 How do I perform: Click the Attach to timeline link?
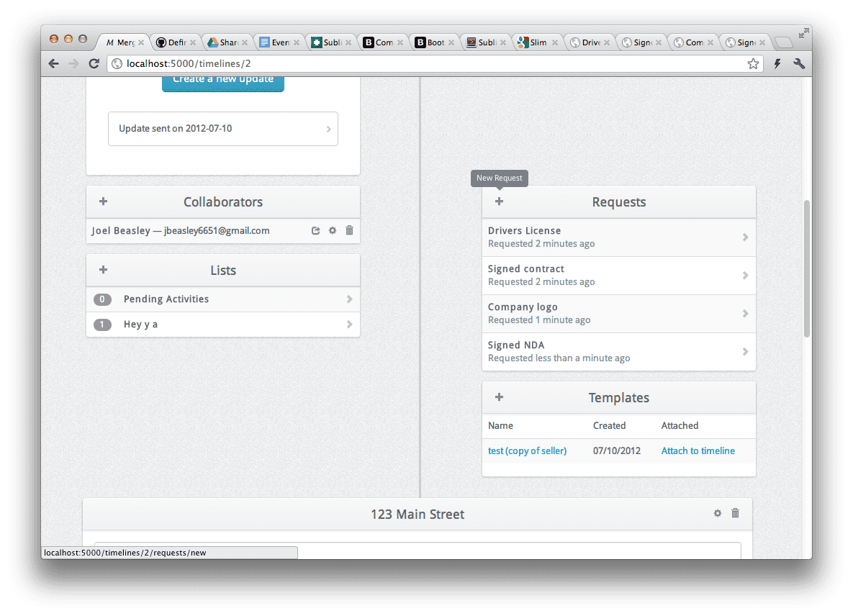pos(698,450)
